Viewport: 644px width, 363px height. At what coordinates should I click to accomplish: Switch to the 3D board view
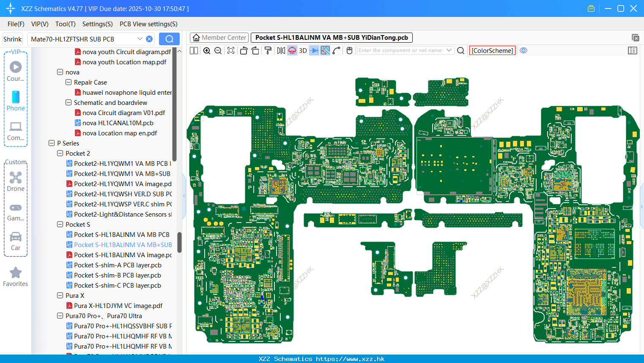303,51
